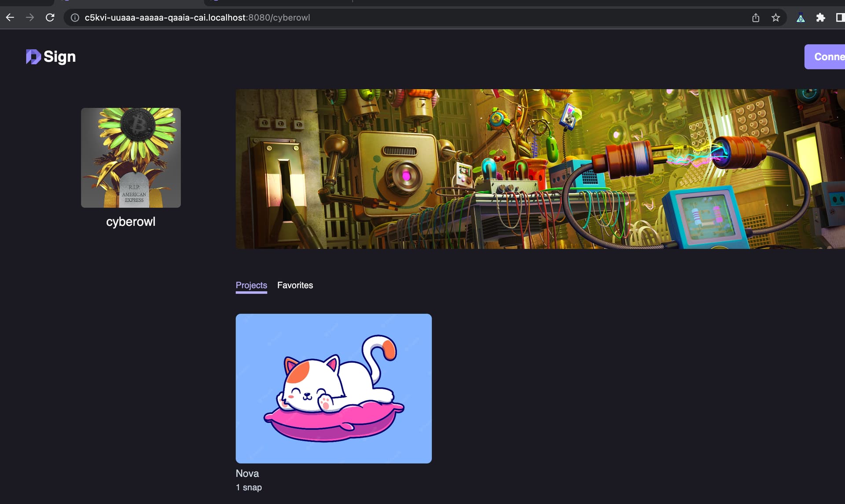Click the browser back arrow

point(10,18)
